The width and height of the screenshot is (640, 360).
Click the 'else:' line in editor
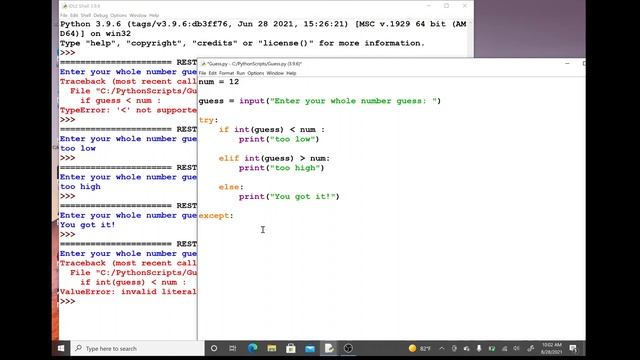pos(231,187)
